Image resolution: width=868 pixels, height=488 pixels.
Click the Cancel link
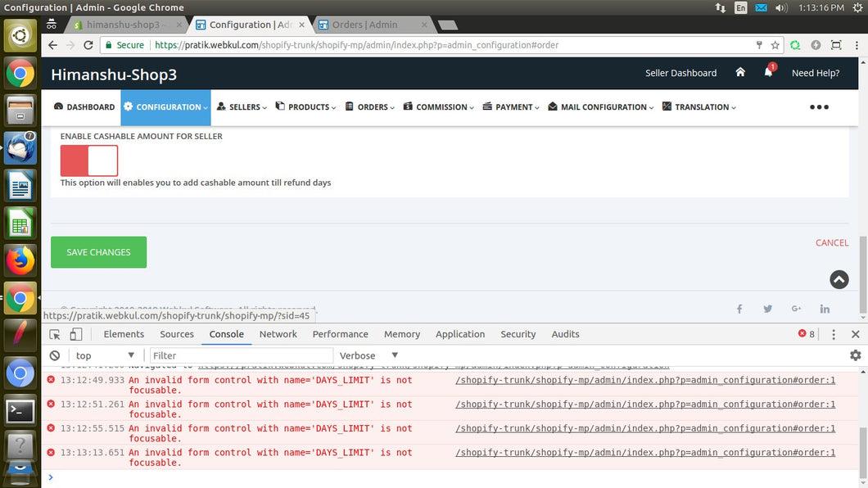[x=831, y=242]
